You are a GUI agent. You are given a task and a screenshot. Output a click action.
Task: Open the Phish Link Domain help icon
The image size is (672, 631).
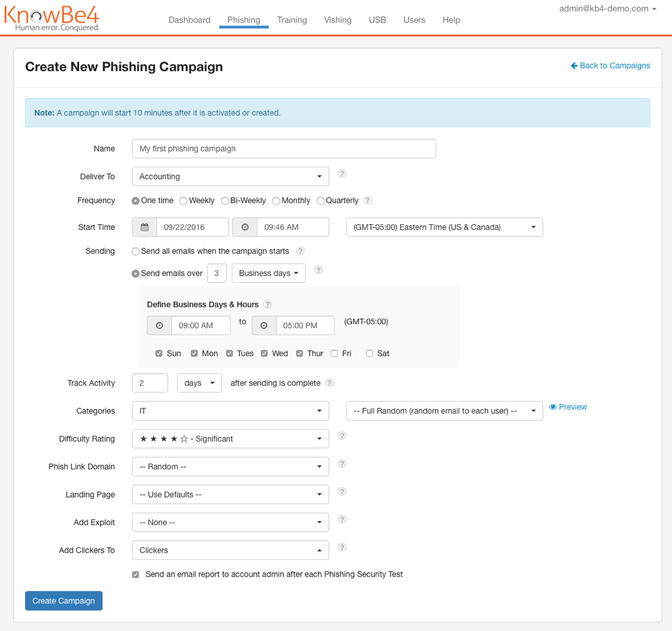[341, 463]
